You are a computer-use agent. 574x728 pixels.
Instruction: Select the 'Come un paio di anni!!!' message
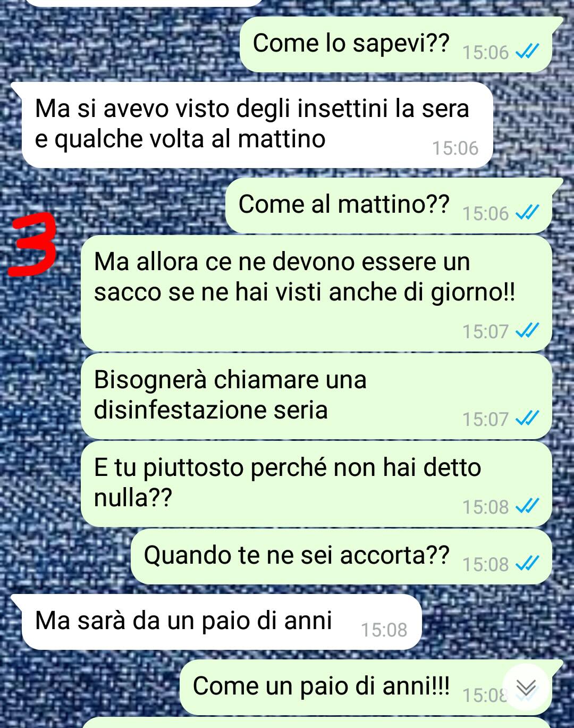(x=367, y=688)
